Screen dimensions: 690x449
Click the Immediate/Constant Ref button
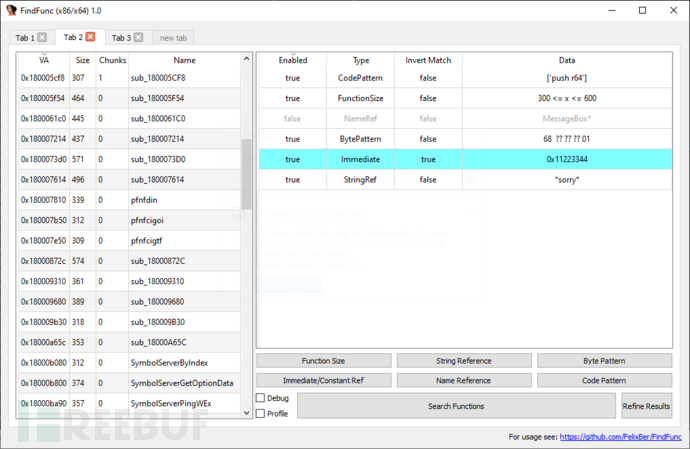click(323, 380)
